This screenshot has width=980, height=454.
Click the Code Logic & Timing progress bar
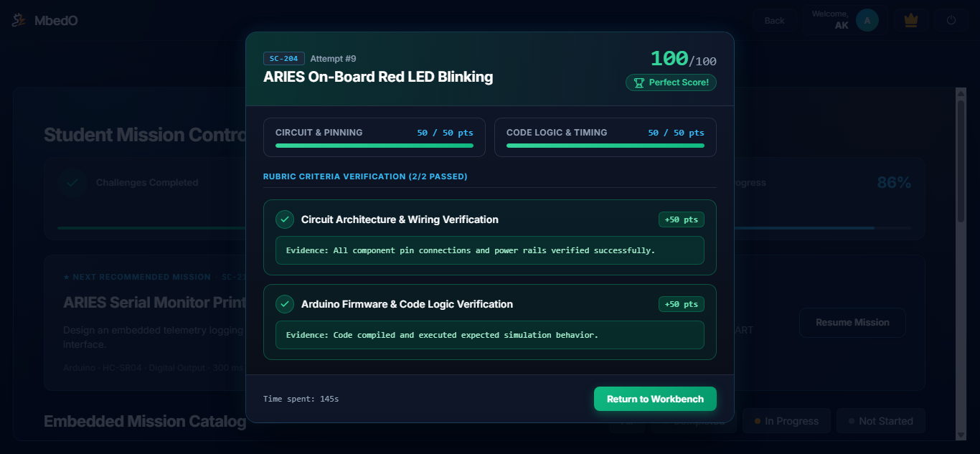[606, 146]
